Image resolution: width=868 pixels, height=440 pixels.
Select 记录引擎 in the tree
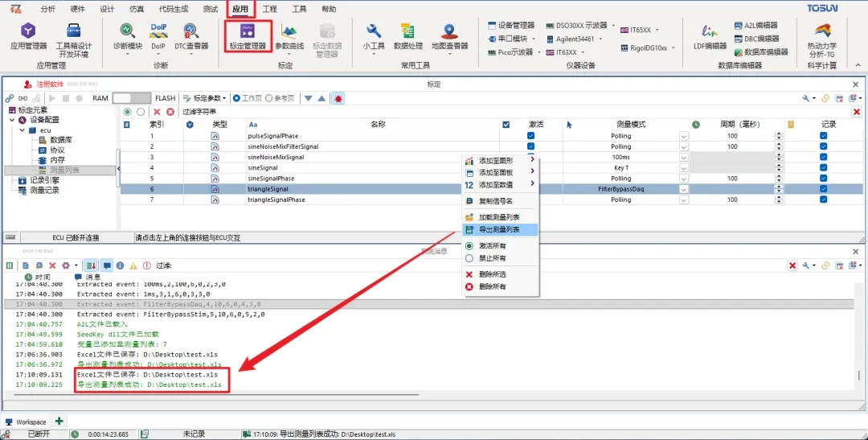(x=44, y=180)
